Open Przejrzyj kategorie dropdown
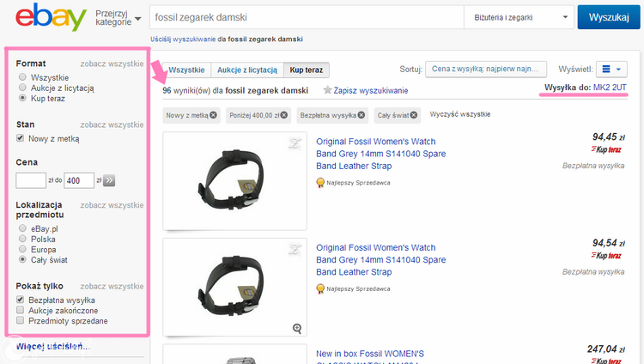The image size is (644, 364). click(x=118, y=18)
